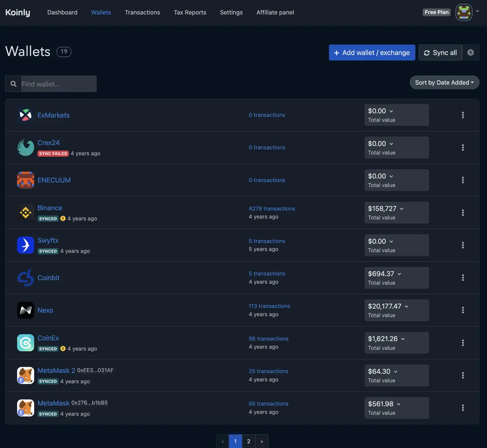487x448 pixels.
Task: Click the Find wallet search field
Action: [x=58, y=84]
